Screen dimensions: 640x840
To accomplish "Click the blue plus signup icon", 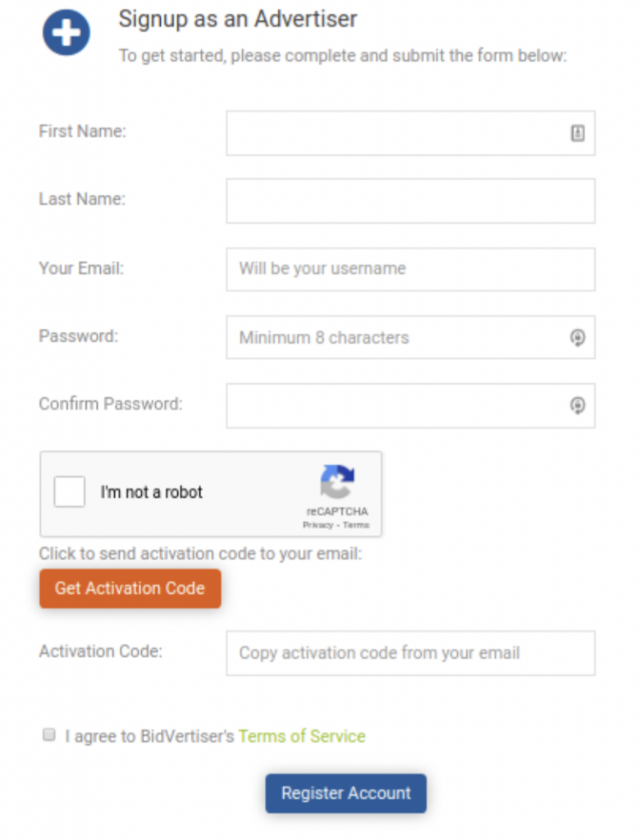I will point(66,33).
